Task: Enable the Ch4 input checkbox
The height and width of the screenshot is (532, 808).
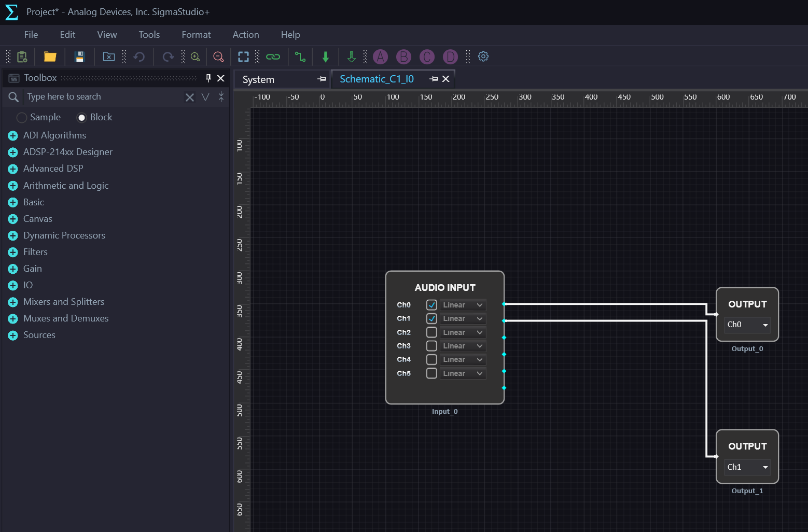Action: tap(431, 359)
